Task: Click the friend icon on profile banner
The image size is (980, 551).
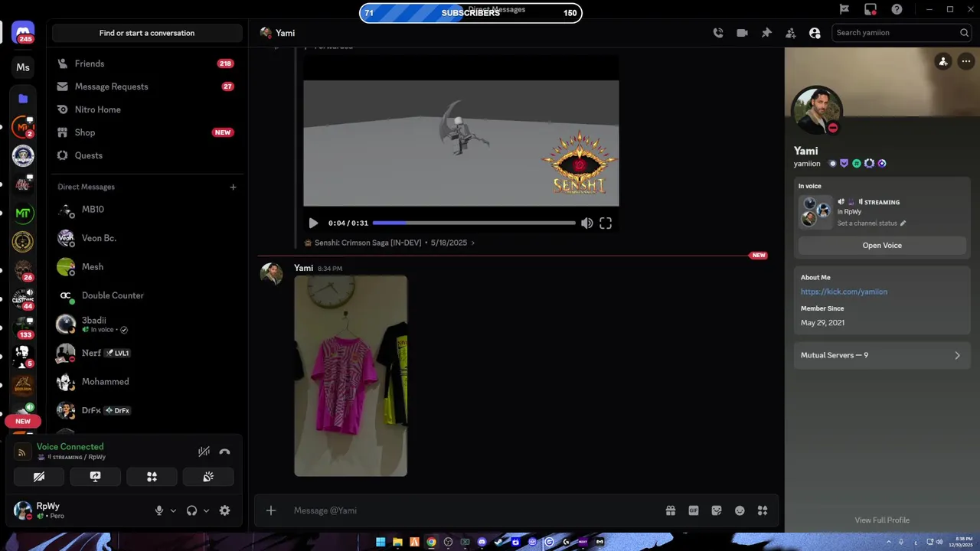Action: coord(943,62)
